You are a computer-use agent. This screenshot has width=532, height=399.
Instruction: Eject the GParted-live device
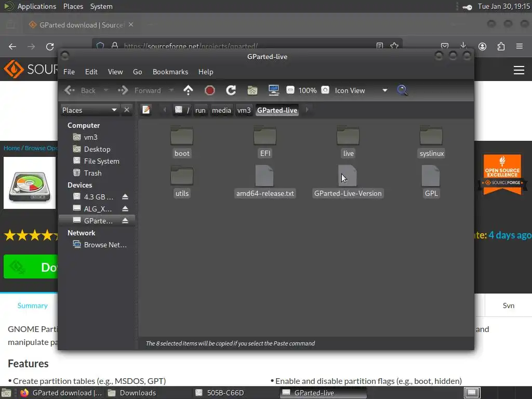pyautogui.click(x=125, y=220)
